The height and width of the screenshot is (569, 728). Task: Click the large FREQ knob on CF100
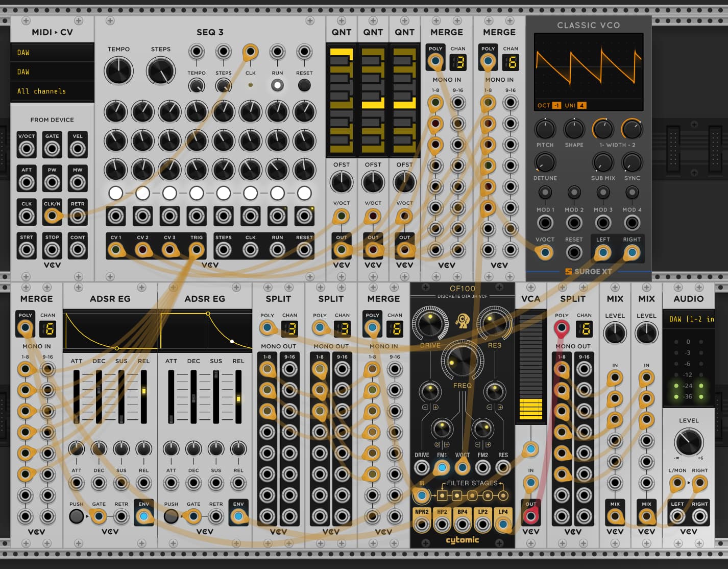point(463,361)
